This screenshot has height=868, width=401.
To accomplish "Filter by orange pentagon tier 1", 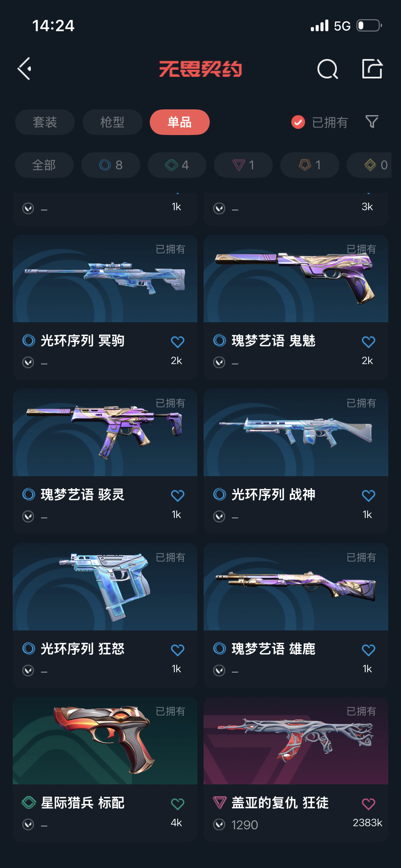I will coord(310,165).
